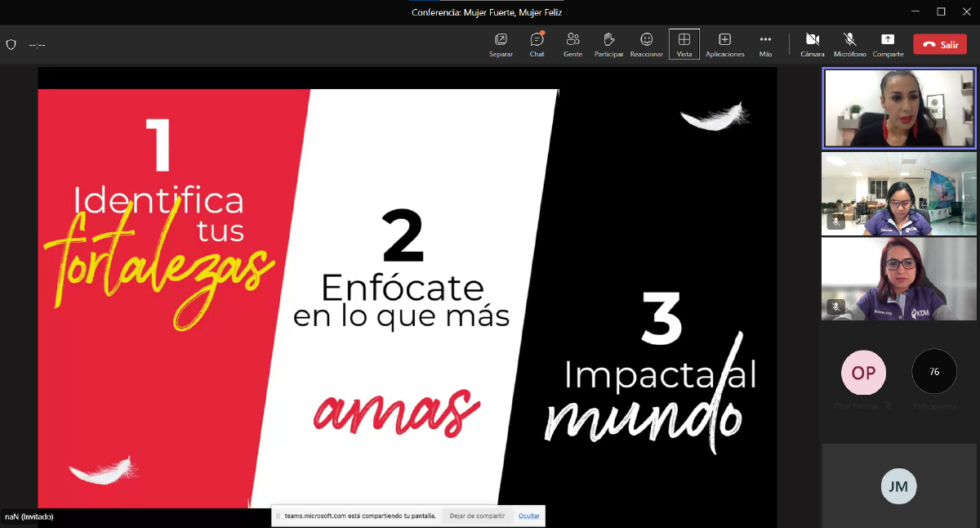Select the third participant with glasses video
This screenshot has width=980, height=528.
click(x=899, y=279)
